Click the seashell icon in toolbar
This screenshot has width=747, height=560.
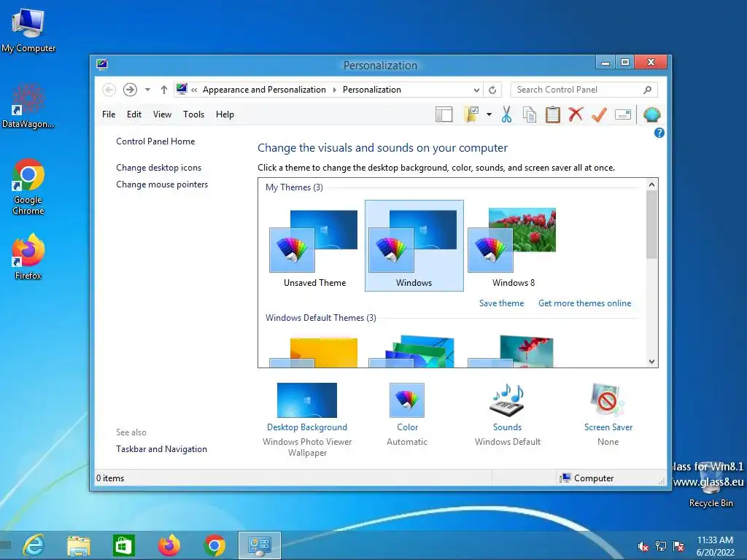[x=651, y=114]
